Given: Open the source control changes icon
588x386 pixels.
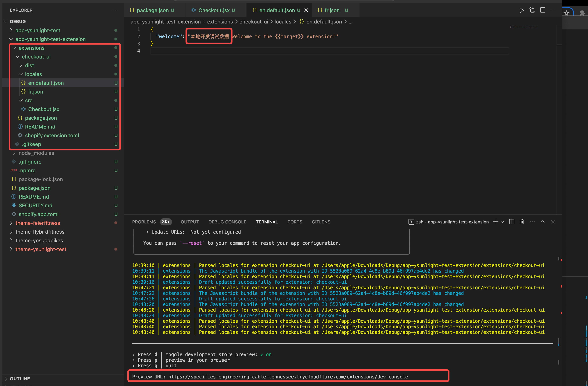Looking at the screenshot, I should point(532,10).
